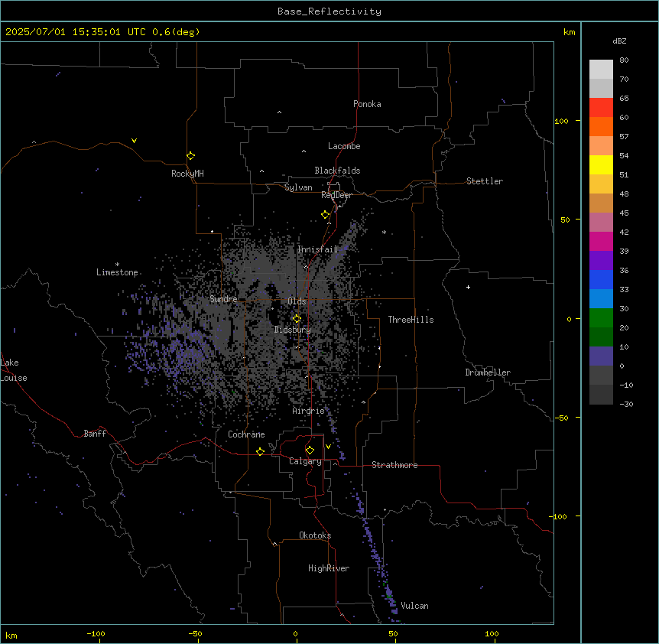659x644 pixels.
Task: Click the Blackfalds city label
Action: coord(337,171)
